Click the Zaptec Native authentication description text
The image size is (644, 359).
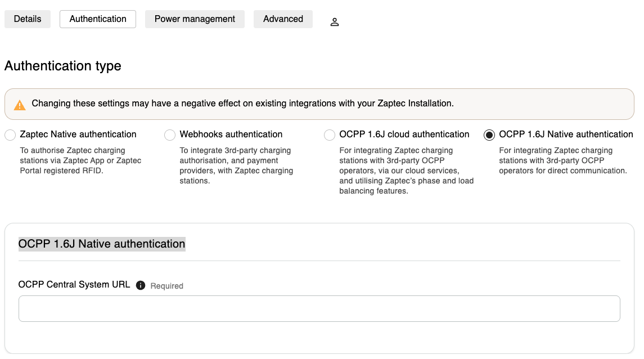80,160
